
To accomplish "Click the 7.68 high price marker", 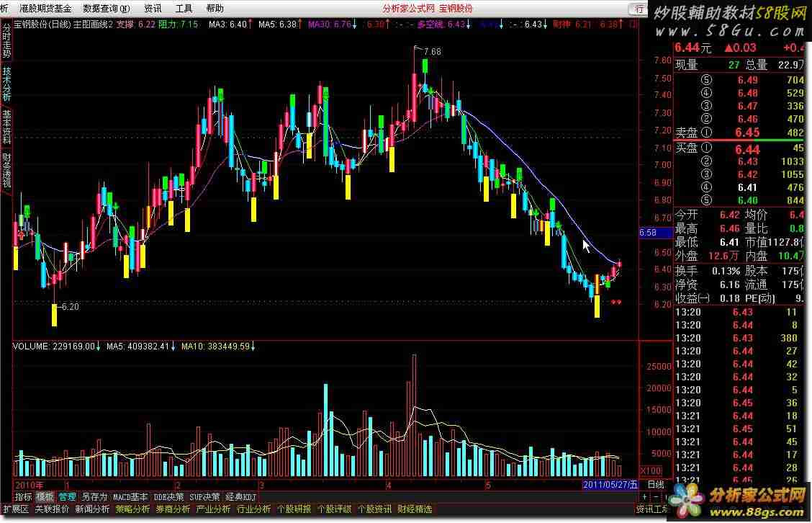I will click(432, 51).
